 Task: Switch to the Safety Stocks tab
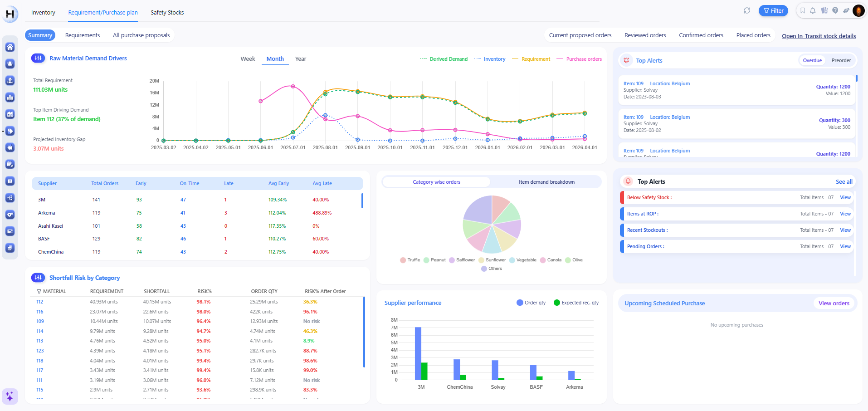pos(167,13)
